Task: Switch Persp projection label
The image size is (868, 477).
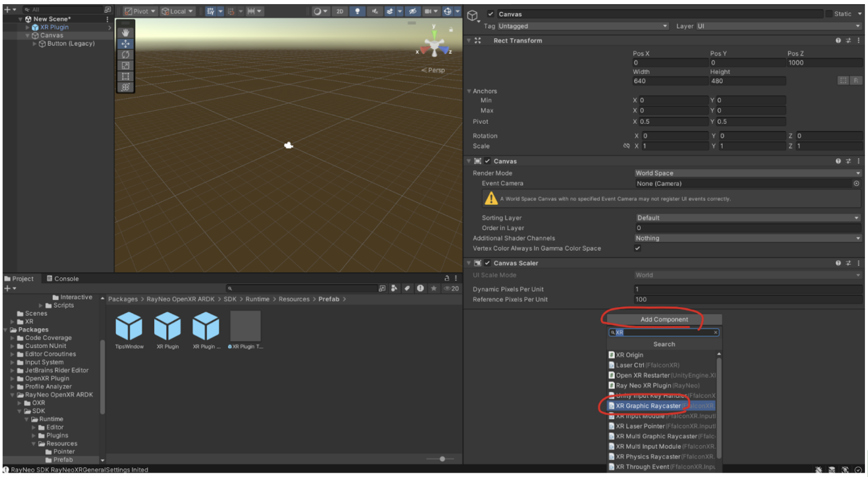Action: click(433, 70)
